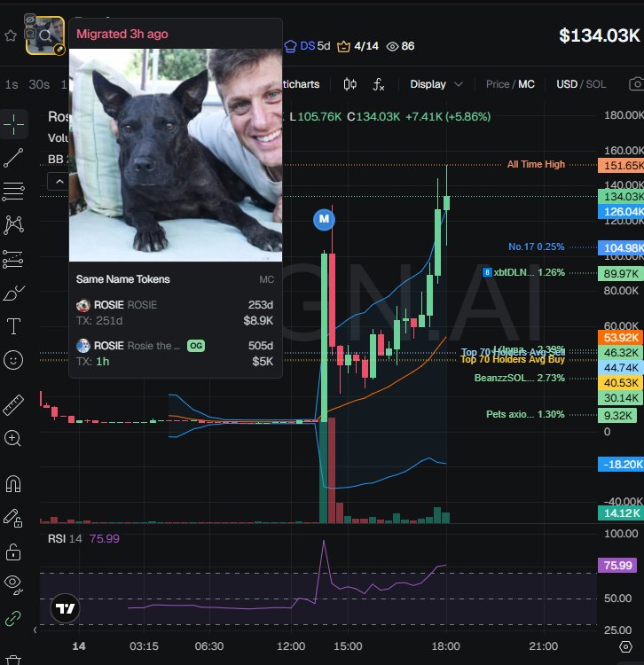Click the crown 4/14 indicator
The height and width of the screenshot is (665, 644).
(x=358, y=46)
